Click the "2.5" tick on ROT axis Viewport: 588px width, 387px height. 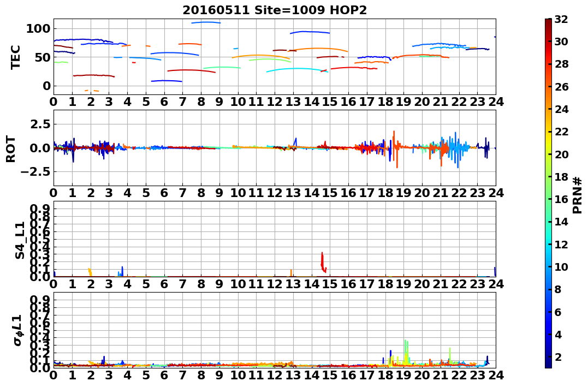pyautogui.click(x=40, y=124)
